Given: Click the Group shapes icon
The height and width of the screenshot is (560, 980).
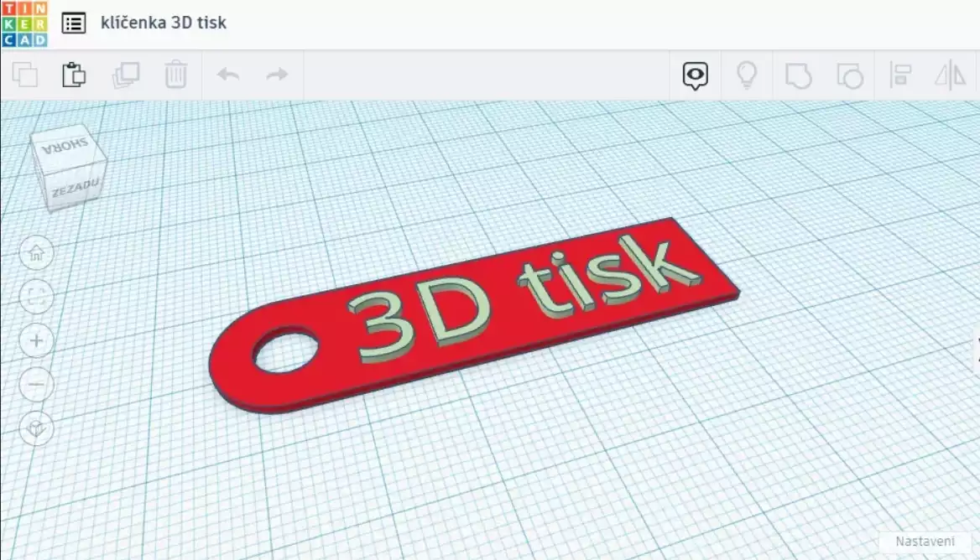Looking at the screenshot, I should click(798, 75).
